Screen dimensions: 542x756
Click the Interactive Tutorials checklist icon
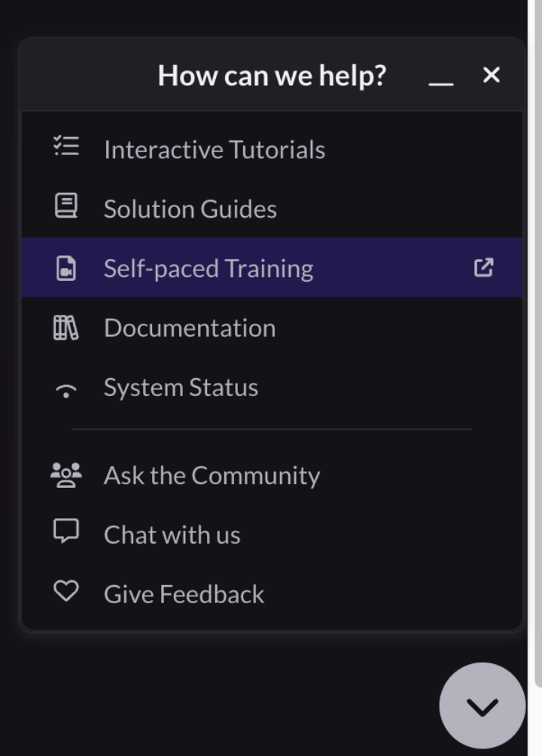point(66,146)
